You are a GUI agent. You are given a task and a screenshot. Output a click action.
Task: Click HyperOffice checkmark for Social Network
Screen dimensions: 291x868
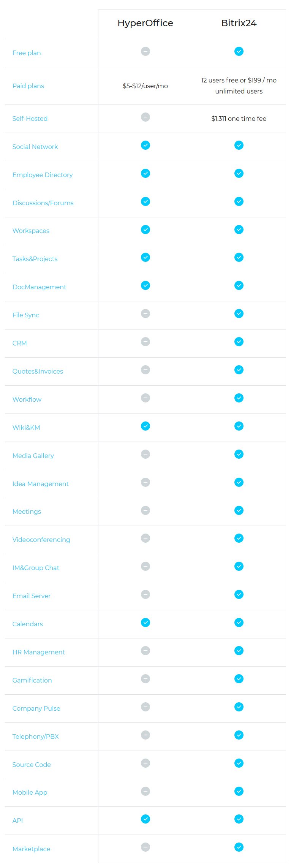[145, 145]
